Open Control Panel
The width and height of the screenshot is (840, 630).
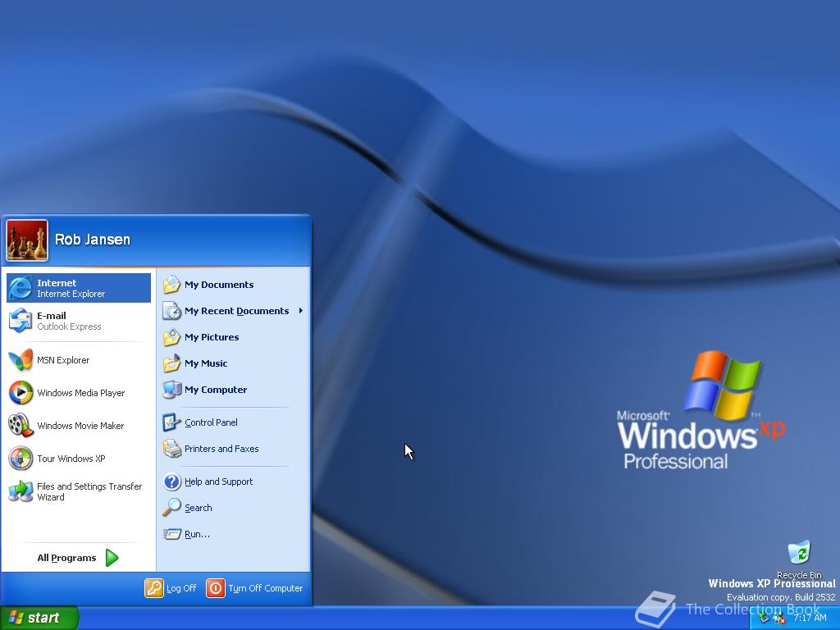(x=234, y=422)
